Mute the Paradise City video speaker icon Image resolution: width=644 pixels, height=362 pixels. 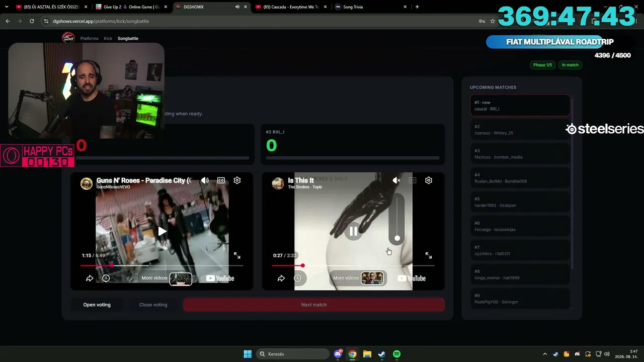click(205, 180)
